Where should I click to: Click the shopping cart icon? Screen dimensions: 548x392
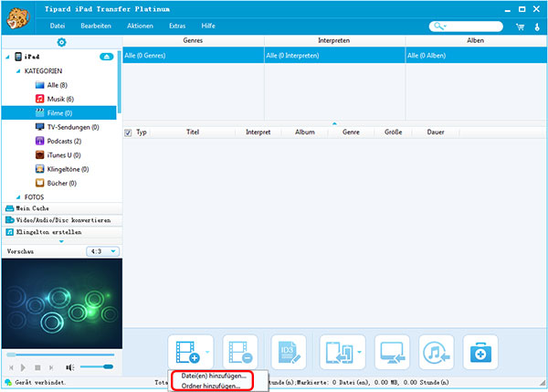(x=520, y=26)
